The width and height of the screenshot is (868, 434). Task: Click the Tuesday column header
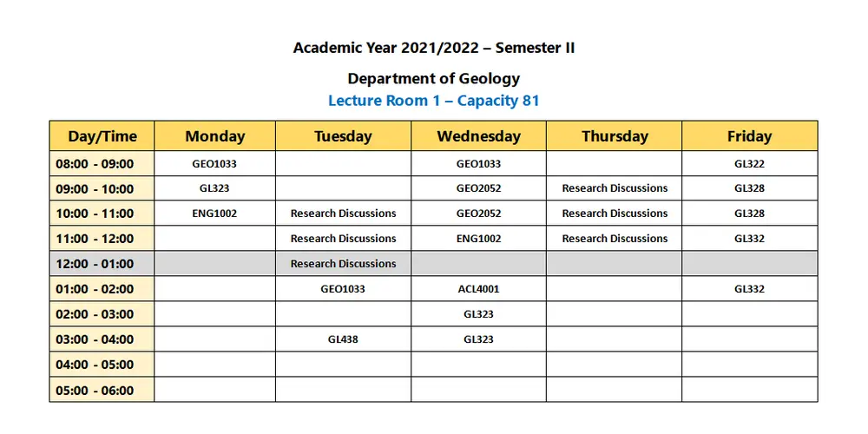[x=343, y=136]
